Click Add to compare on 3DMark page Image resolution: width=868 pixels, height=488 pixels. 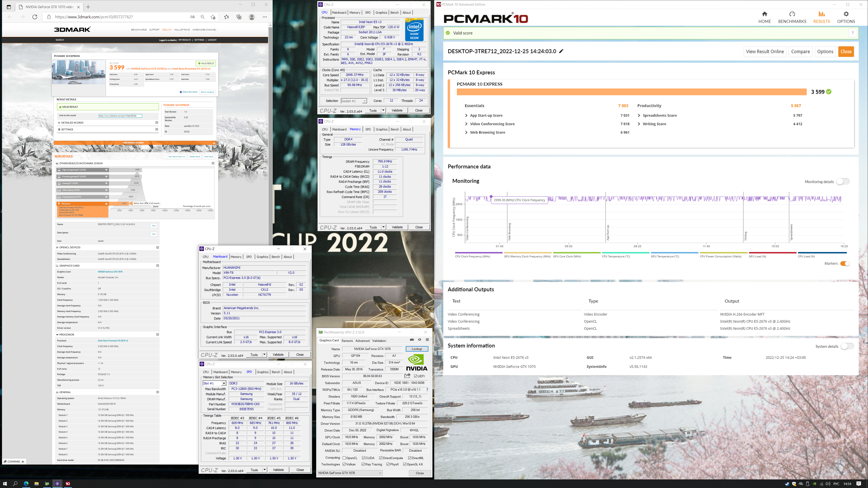click(207, 92)
